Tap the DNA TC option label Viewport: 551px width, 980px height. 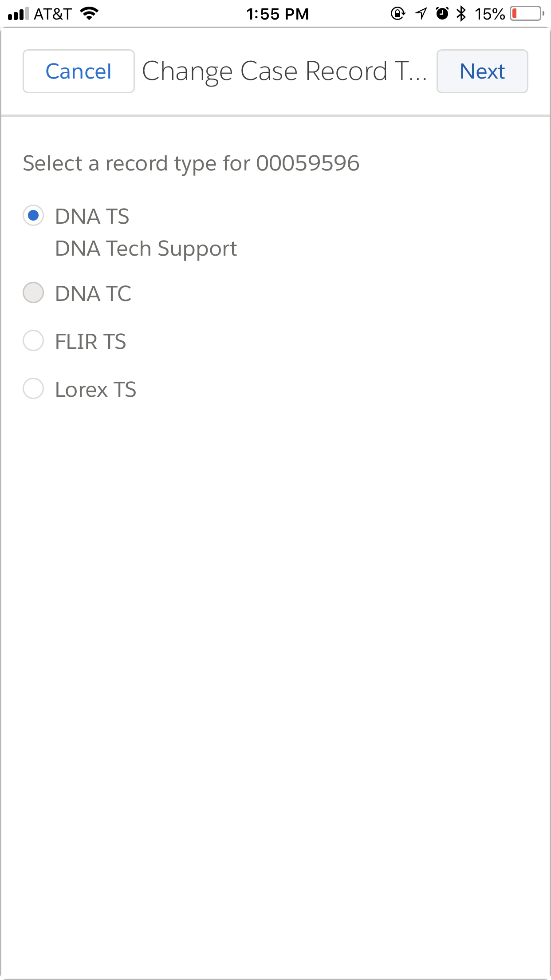[93, 294]
